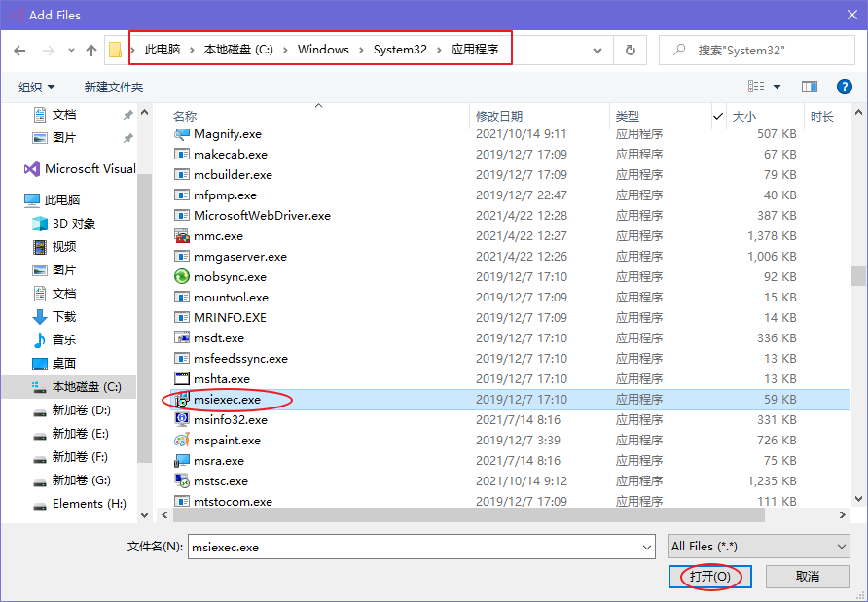
Task: Expand the address bar history dropdown
Action: [x=597, y=49]
